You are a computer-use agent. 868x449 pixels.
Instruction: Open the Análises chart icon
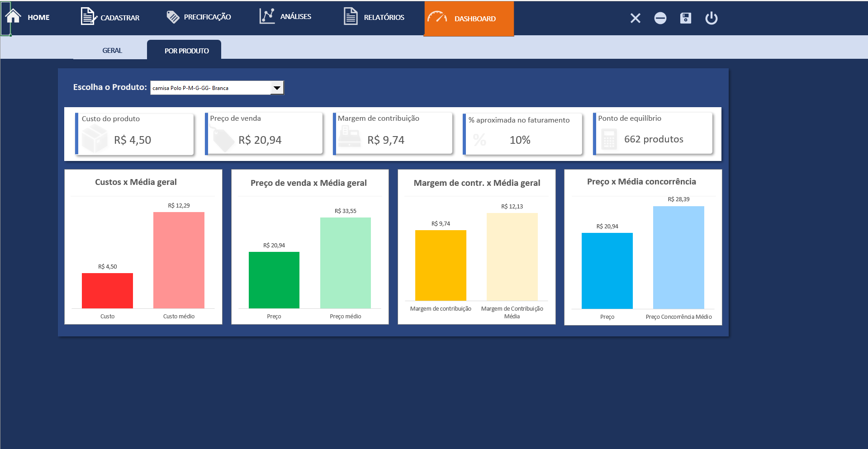267,16
